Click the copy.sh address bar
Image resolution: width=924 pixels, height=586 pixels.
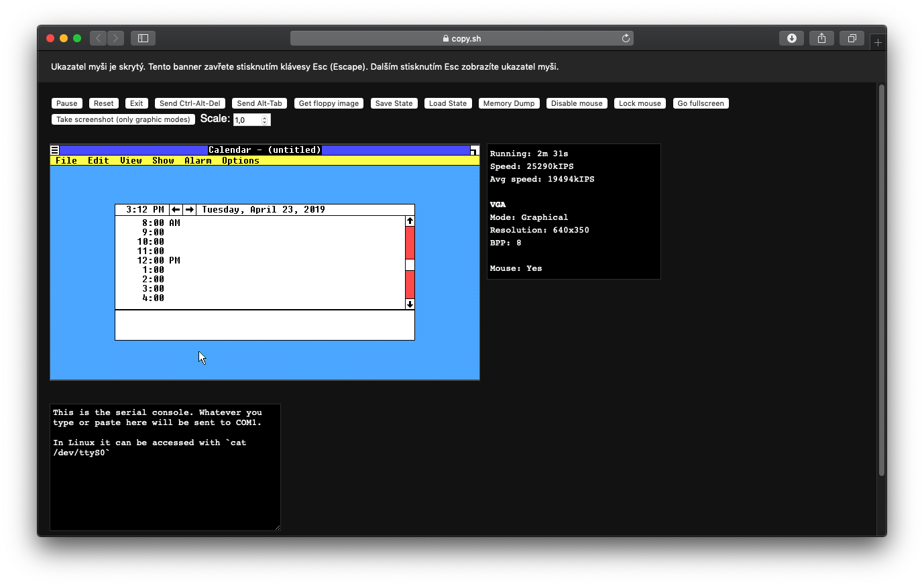[x=462, y=38]
